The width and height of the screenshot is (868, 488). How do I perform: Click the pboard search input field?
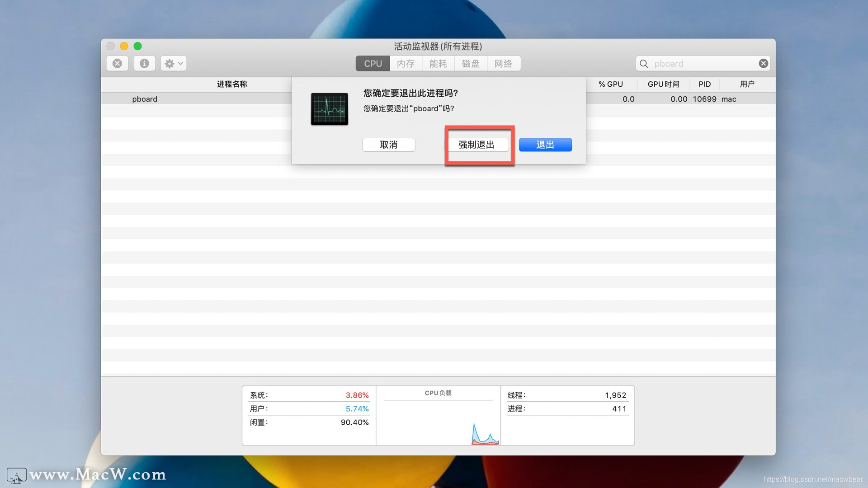point(702,63)
